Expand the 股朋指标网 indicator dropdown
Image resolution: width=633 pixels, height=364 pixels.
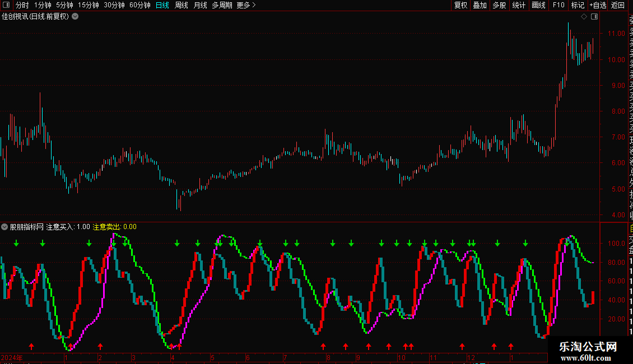[x=4, y=227]
